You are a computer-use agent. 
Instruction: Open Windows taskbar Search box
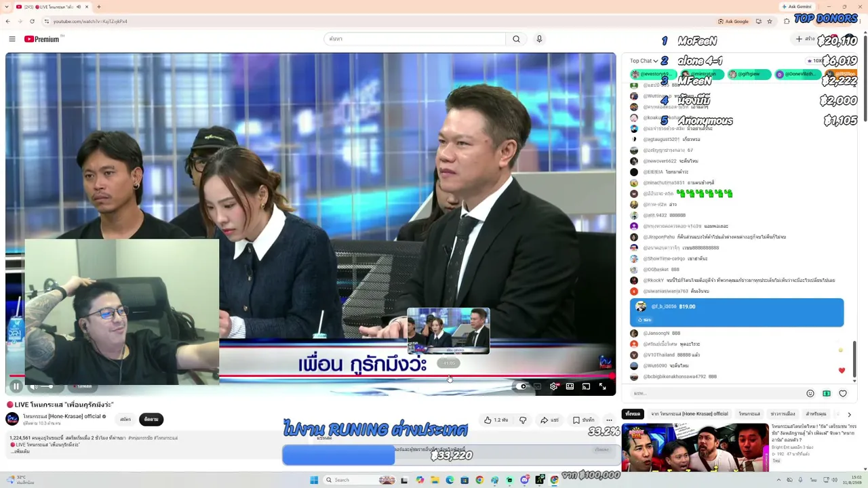point(358,480)
